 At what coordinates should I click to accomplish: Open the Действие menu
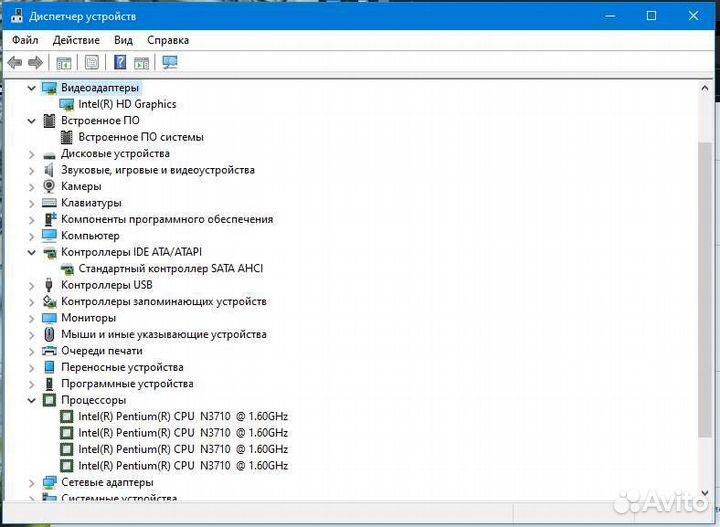[76, 40]
